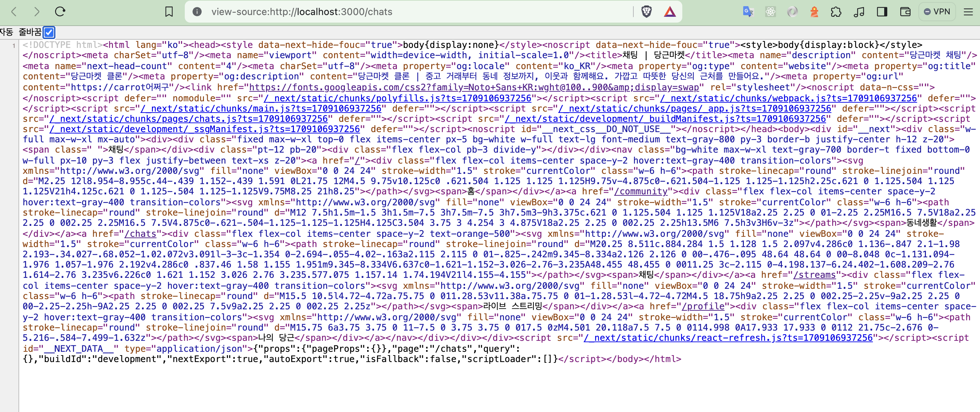The height and width of the screenshot is (412, 980).
Task: Reload the view-source page
Action: click(x=60, y=12)
